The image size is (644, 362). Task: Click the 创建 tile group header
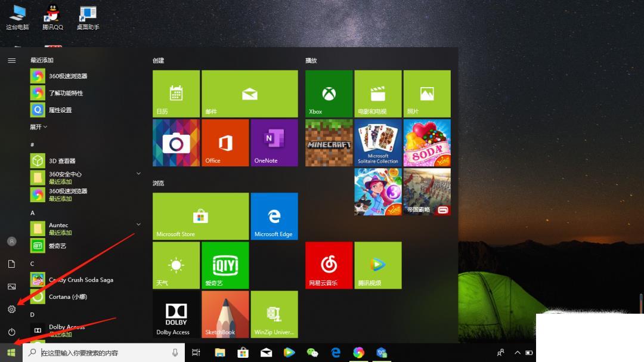pyautogui.click(x=159, y=60)
